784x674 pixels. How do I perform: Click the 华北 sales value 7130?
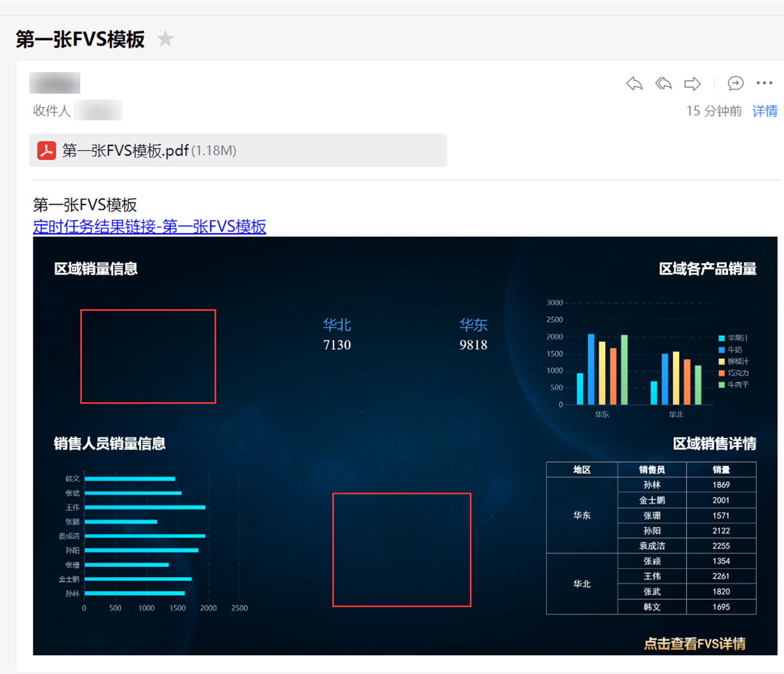[337, 345]
